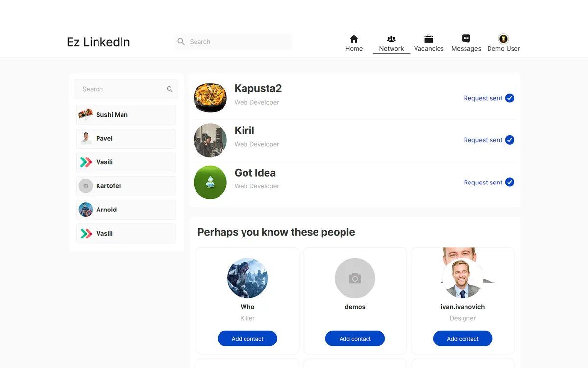Add demos as a contact

[355, 339]
